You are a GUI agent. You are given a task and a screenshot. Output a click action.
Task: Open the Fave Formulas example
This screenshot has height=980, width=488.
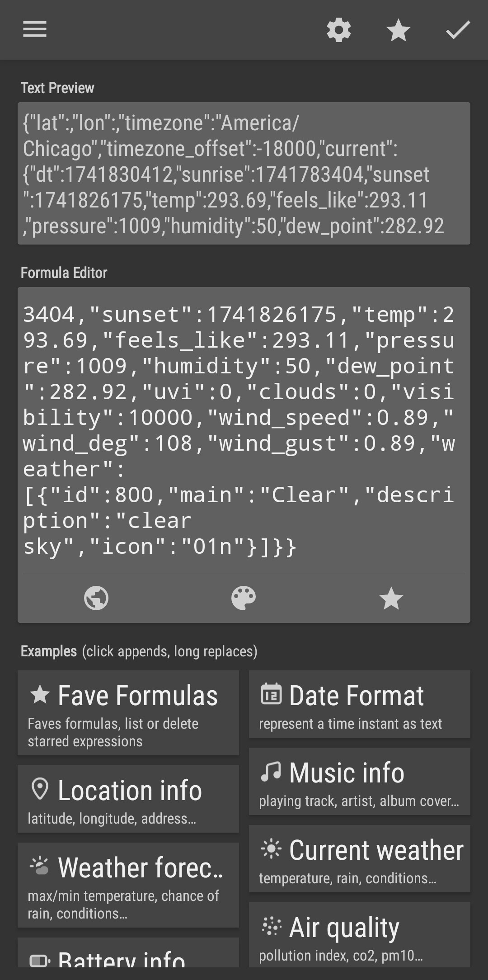[x=128, y=713]
